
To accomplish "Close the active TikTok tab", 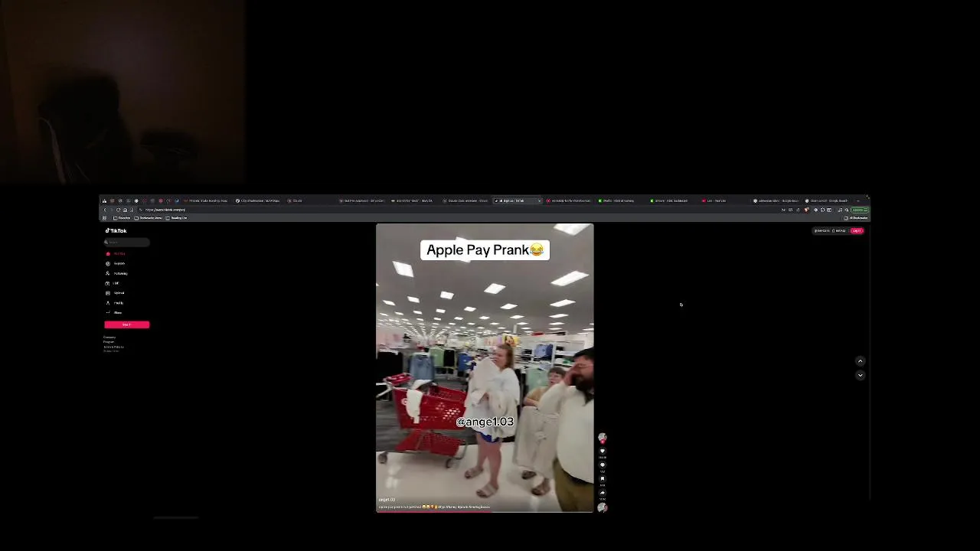I will 539,201.
